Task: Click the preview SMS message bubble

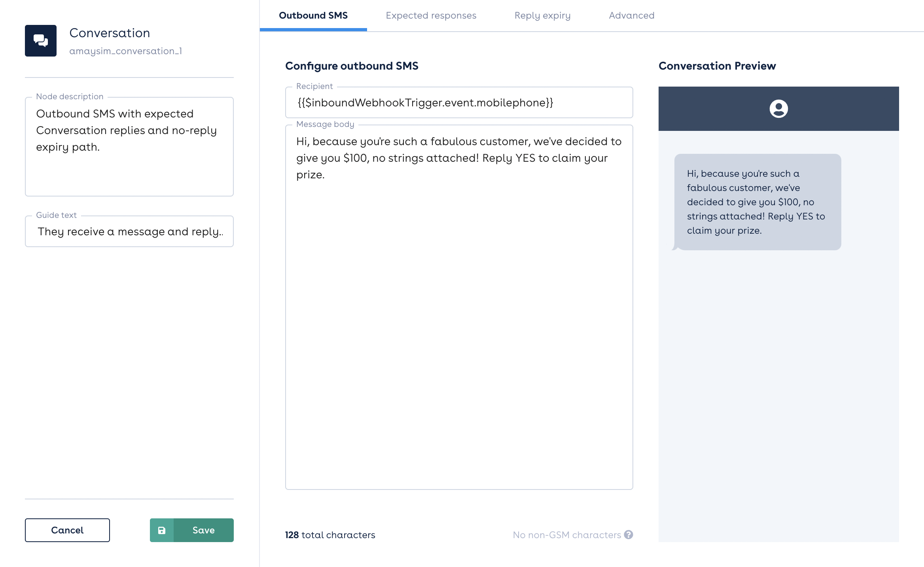Action: 757,202
